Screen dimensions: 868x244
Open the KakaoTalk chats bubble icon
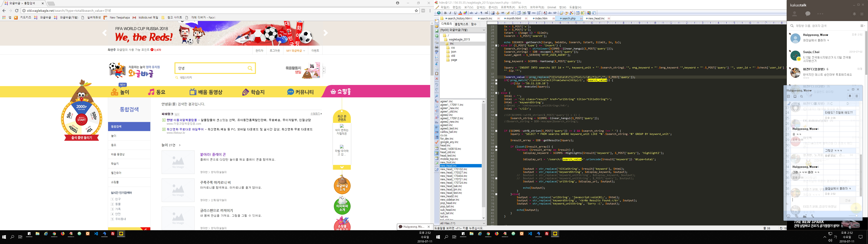point(808,14)
